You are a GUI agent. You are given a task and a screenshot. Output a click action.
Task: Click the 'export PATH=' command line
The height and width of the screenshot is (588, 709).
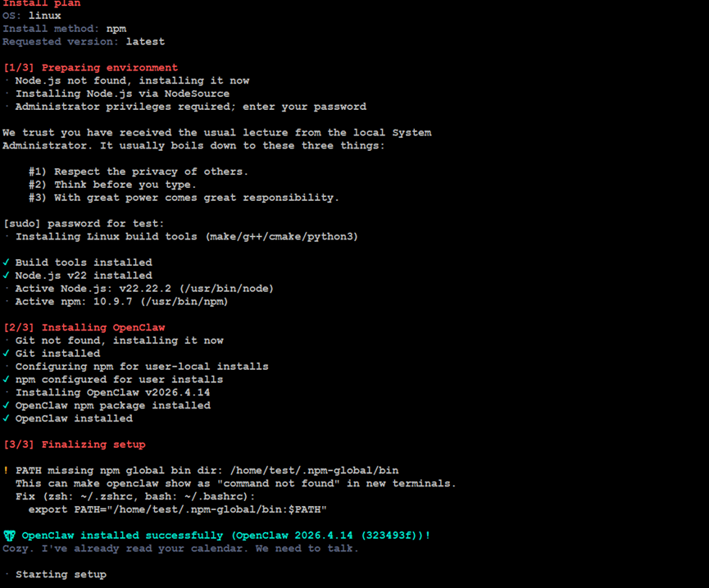[x=178, y=510]
